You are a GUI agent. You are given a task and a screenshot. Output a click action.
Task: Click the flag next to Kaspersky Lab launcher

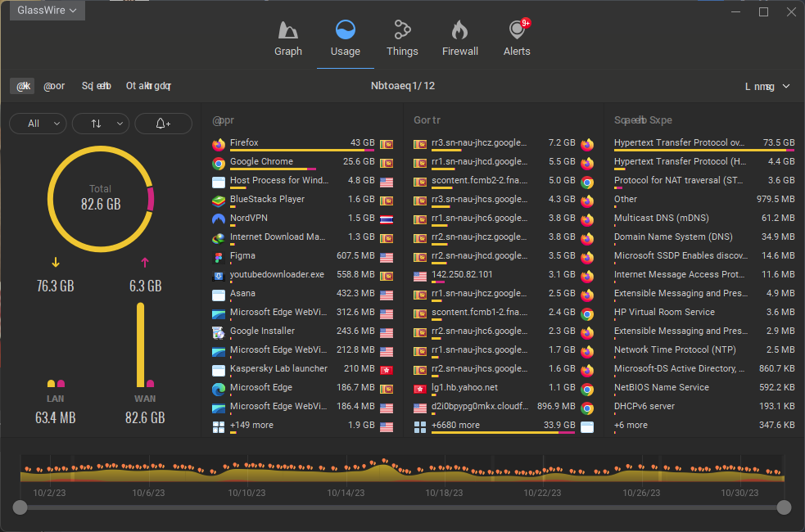pos(387,371)
